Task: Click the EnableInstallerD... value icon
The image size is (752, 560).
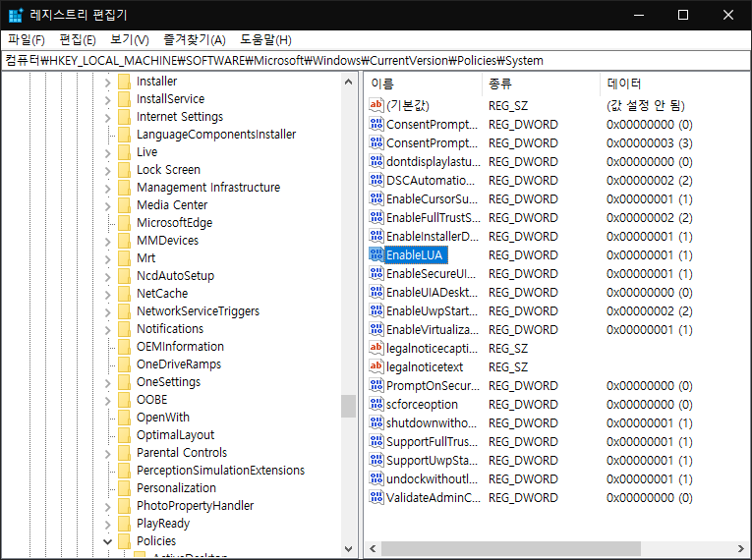Action: 376,237
